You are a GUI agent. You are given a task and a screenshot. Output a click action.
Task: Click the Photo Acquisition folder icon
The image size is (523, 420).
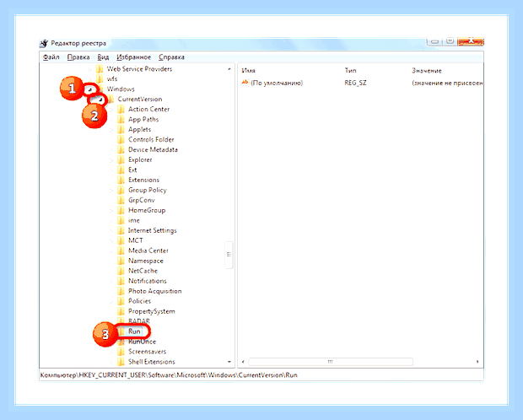click(121, 291)
